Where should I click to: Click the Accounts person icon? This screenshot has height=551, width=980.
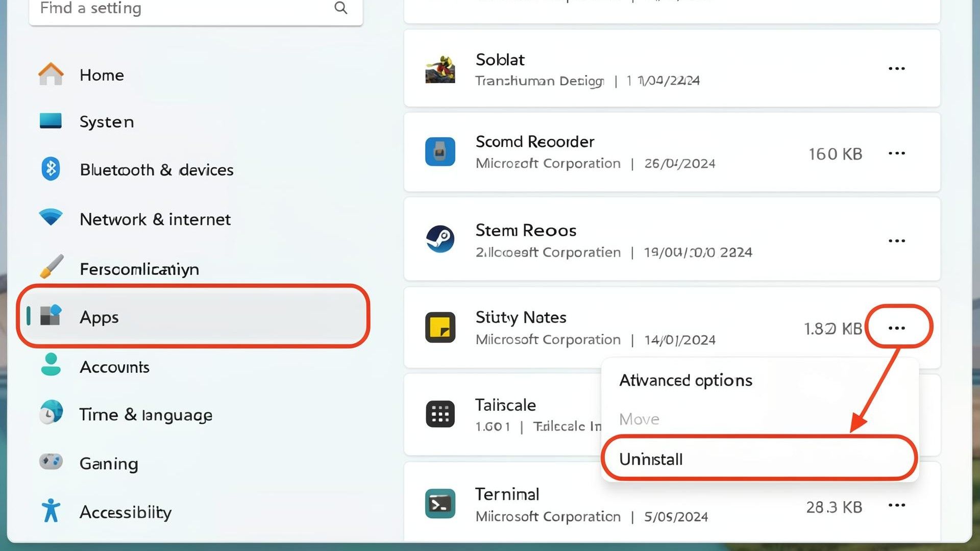point(51,364)
